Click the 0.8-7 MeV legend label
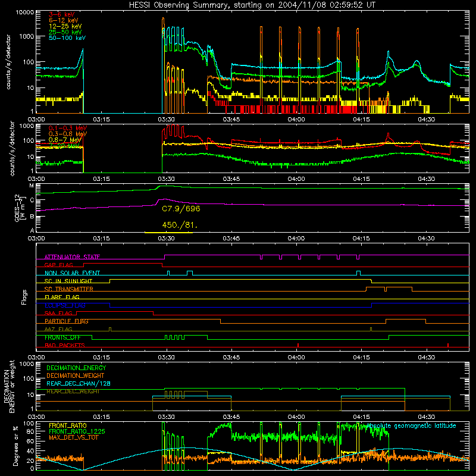 point(65,140)
